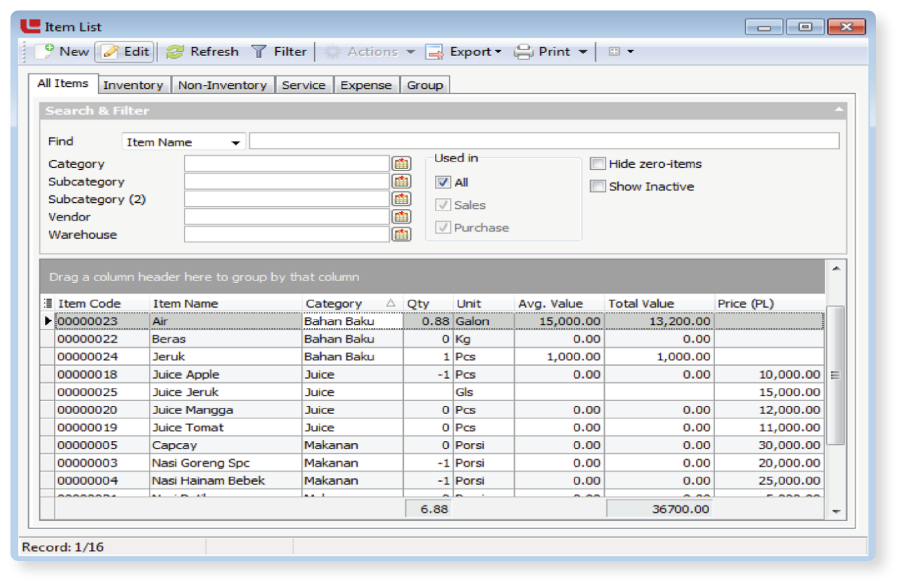Screen dimensions: 903x588
Task: Select the Group tab
Action: click(425, 85)
